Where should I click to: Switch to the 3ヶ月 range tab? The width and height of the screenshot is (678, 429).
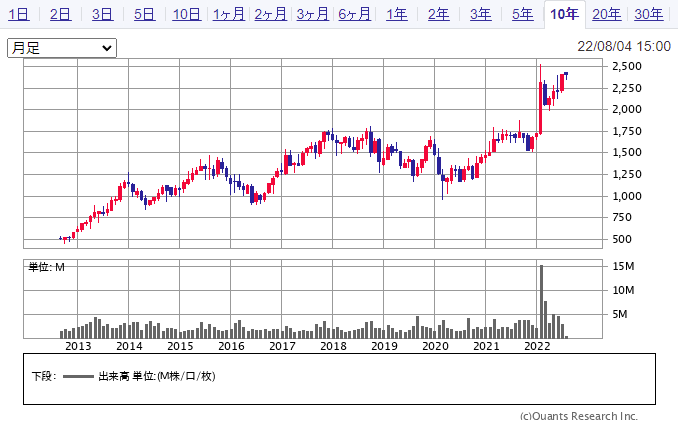click(x=312, y=15)
